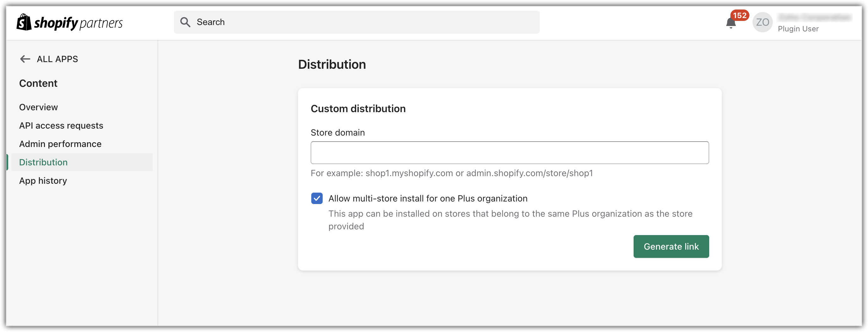Select Distribution in the sidebar
This screenshot has width=868, height=332.
(43, 162)
